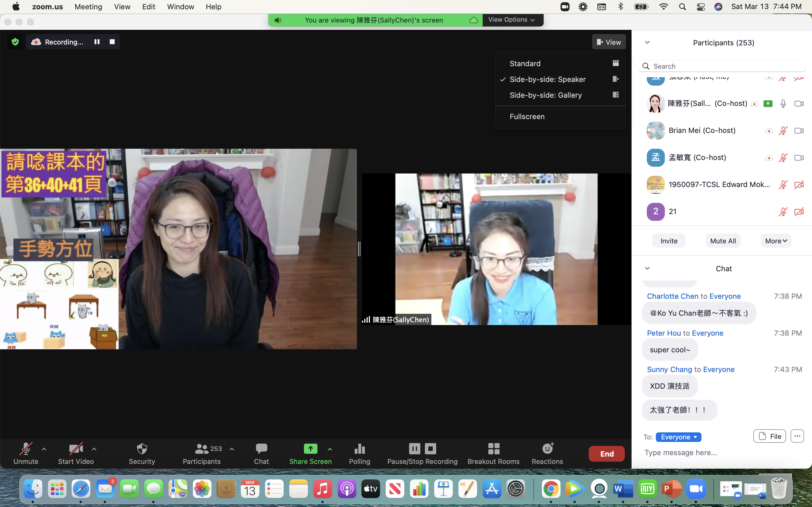The image size is (812, 507).
Task: Stop recording from top-left recording bar
Action: pyautogui.click(x=112, y=42)
